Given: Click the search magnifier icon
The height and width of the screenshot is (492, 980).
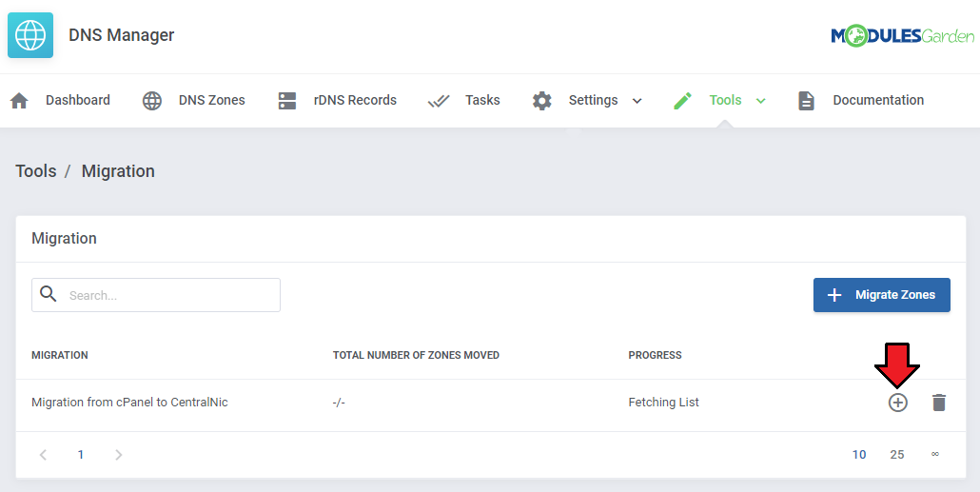Looking at the screenshot, I should [49, 294].
